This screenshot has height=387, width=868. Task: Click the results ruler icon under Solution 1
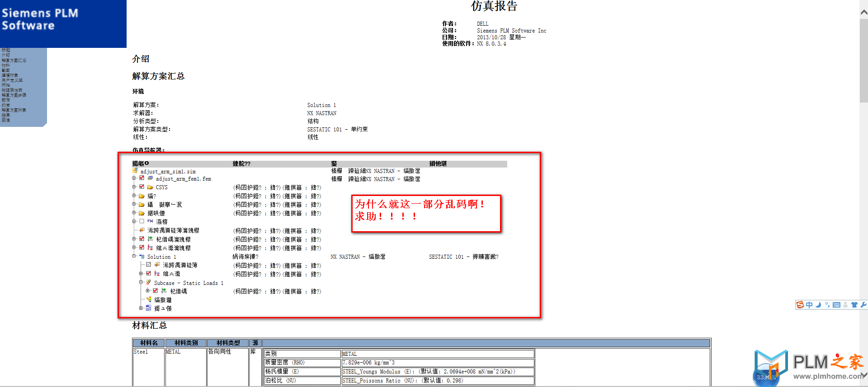point(148,299)
